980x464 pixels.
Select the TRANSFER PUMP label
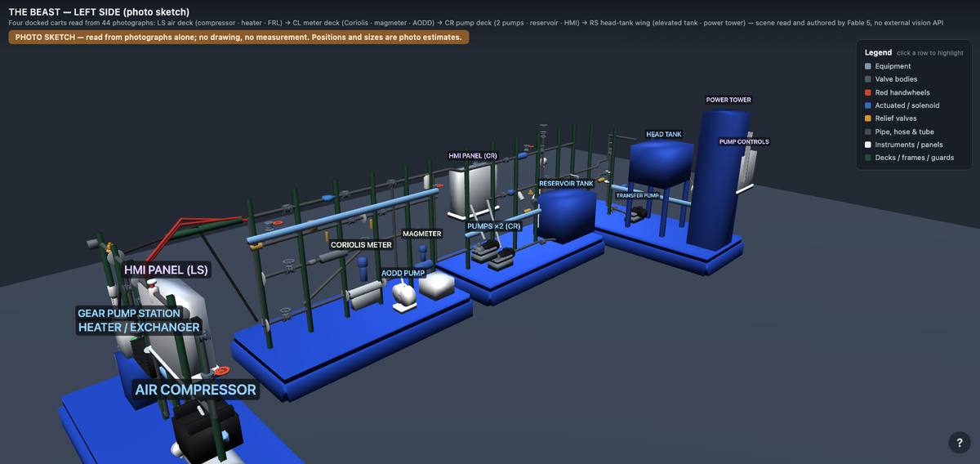click(x=637, y=196)
